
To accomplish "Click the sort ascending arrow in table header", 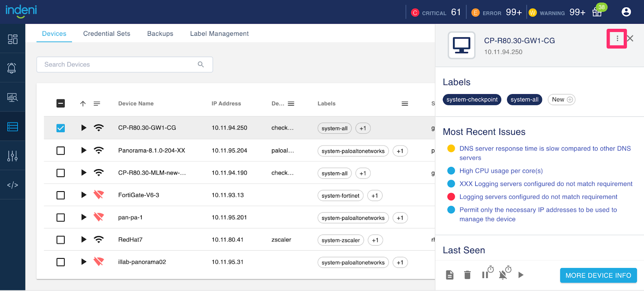I will click(x=83, y=103).
